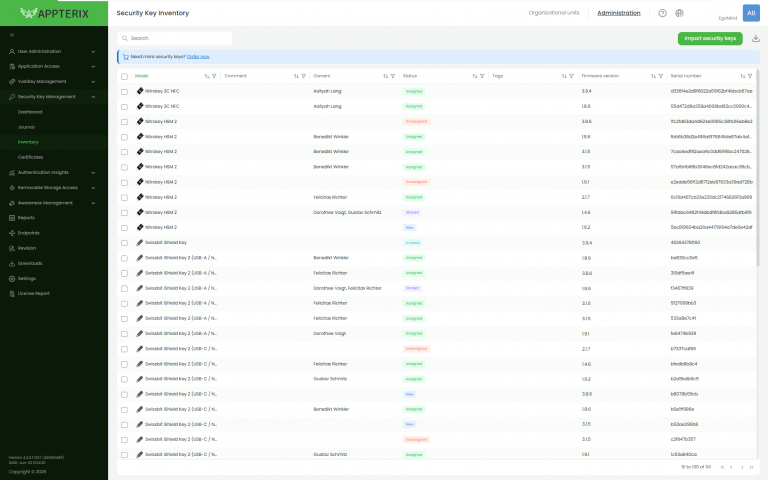The image size is (768, 480).
Task: Click the globe language icon
Action: [x=679, y=13]
